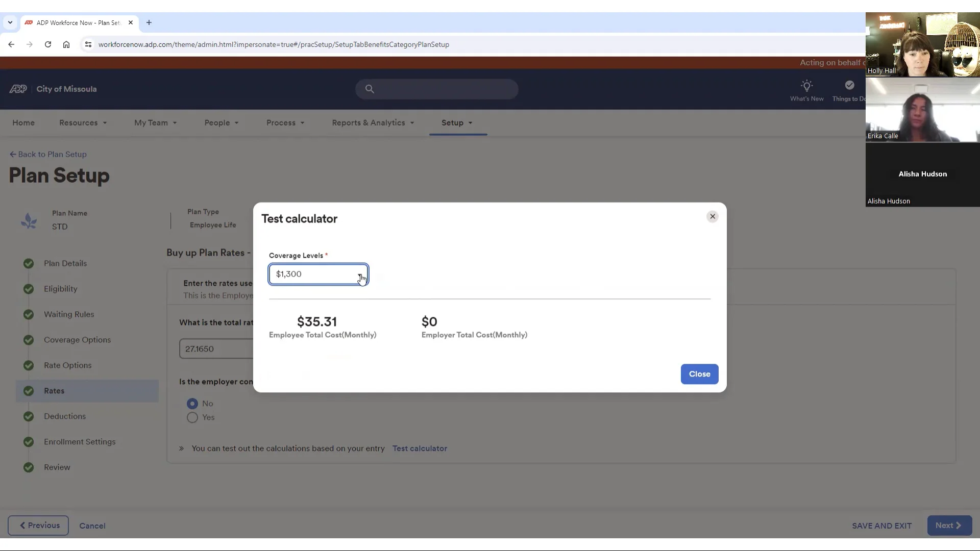Click the STD plan leaf icon
Image resolution: width=980 pixels, height=551 pixels.
[x=29, y=221]
